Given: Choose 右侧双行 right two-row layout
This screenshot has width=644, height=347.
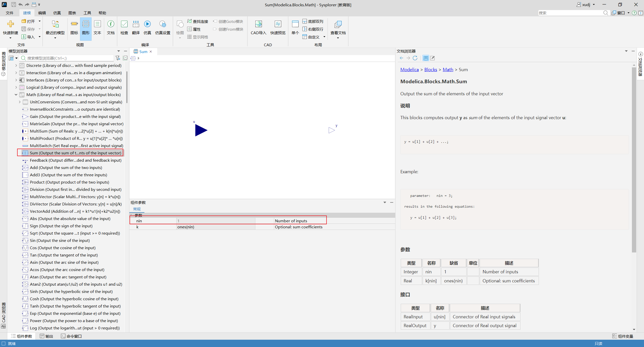Looking at the screenshot, I should tap(313, 29).
